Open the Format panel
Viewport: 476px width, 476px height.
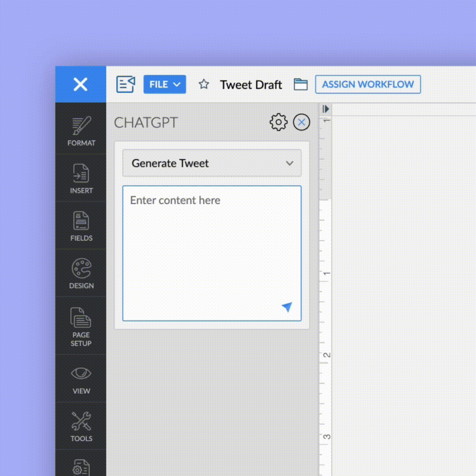pyautogui.click(x=81, y=131)
